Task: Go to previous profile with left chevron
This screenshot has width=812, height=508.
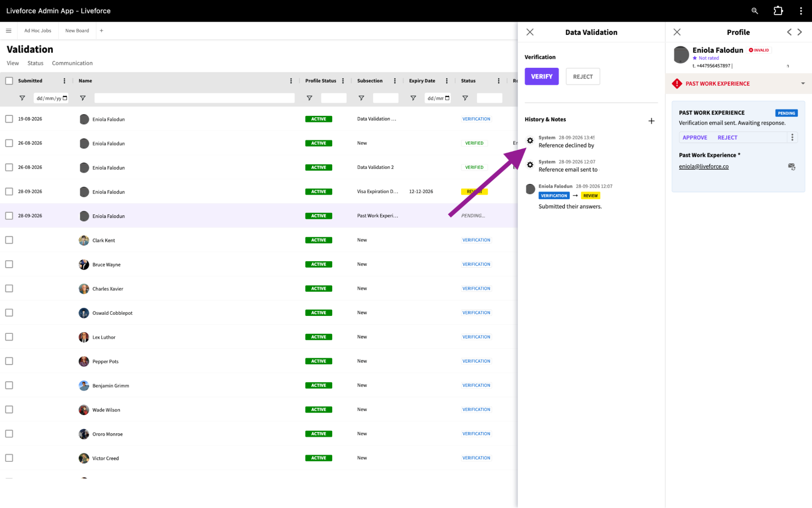Action: [789, 32]
